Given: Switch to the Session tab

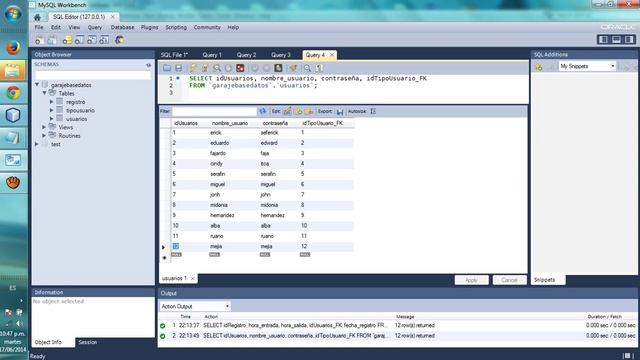Looking at the screenshot, I should pyautogui.click(x=87, y=342).
